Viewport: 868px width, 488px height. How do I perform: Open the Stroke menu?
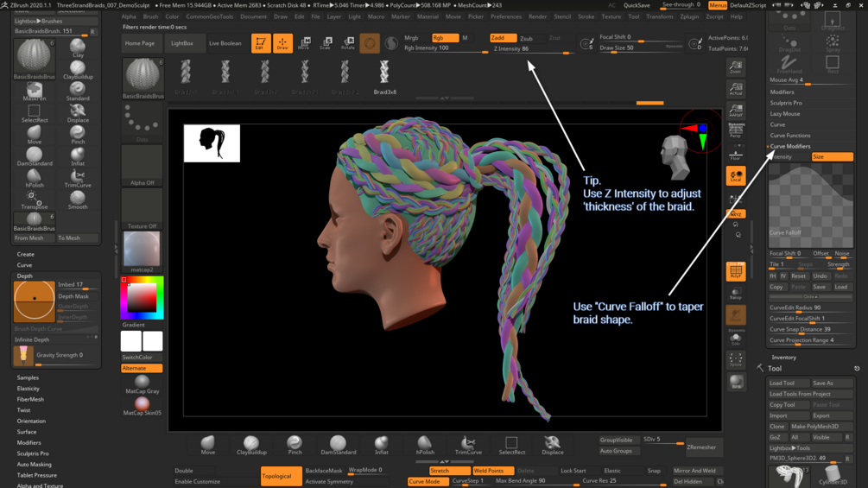coord(586,16)
